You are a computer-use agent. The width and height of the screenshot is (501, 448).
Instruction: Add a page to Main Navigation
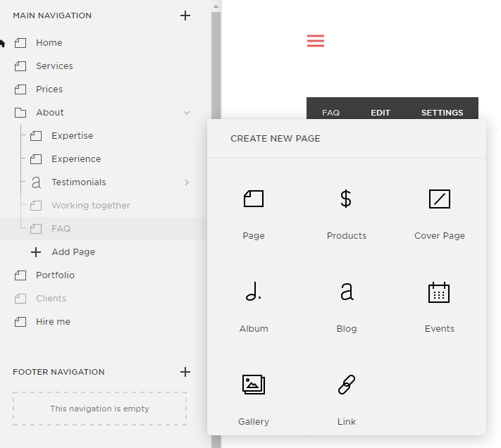(185, 15)
